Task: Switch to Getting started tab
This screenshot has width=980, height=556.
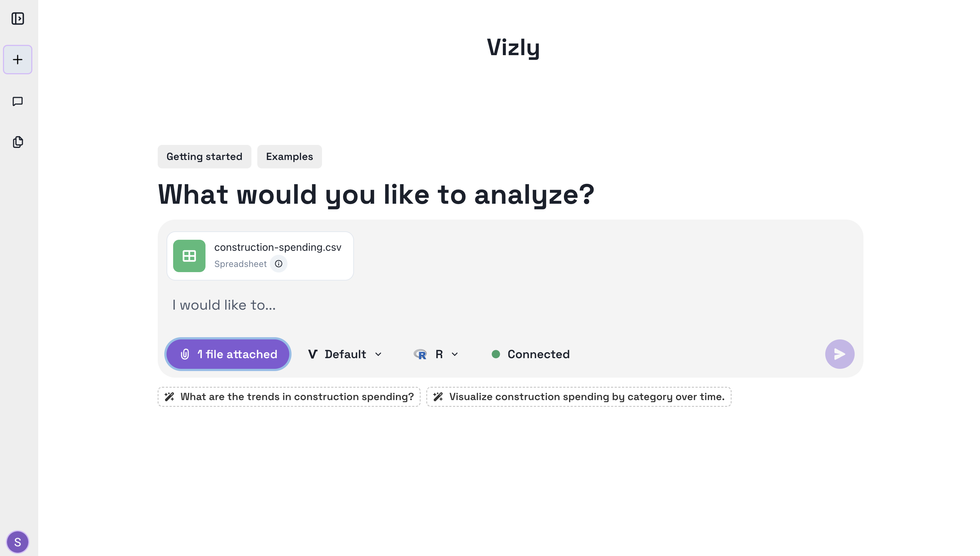Action: 204,157
